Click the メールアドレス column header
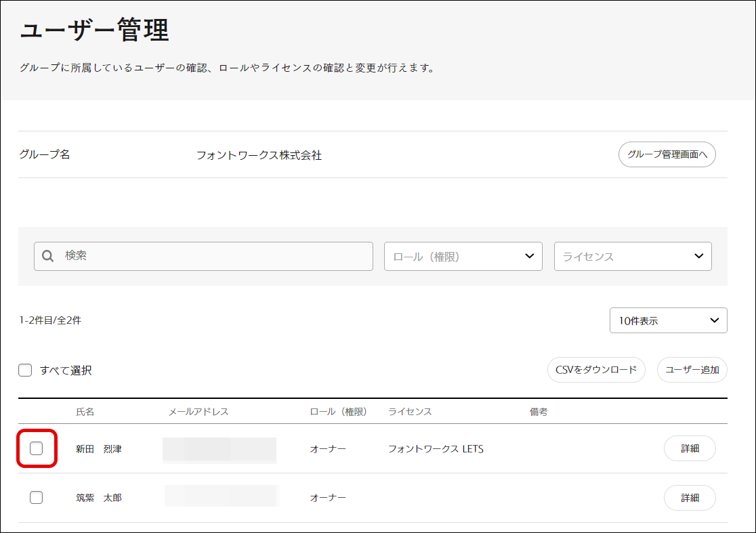756x533 pixels. (x=198, y=412)
